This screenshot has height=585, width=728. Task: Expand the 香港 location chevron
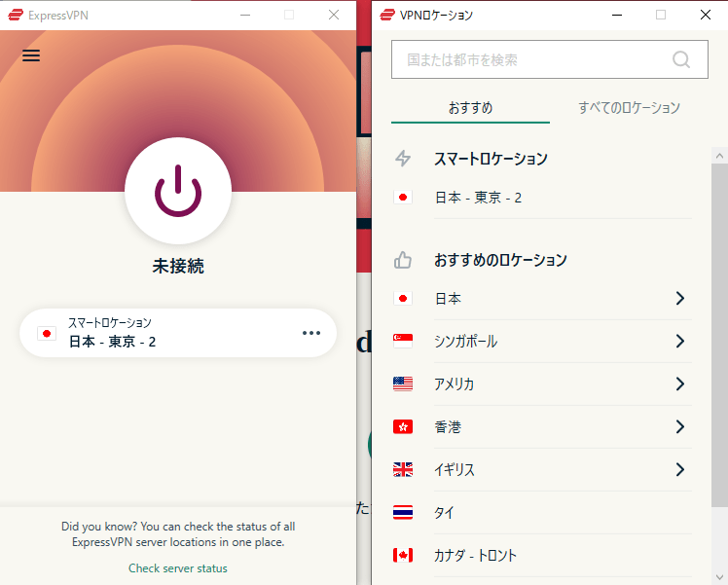(x=680, y=426)
